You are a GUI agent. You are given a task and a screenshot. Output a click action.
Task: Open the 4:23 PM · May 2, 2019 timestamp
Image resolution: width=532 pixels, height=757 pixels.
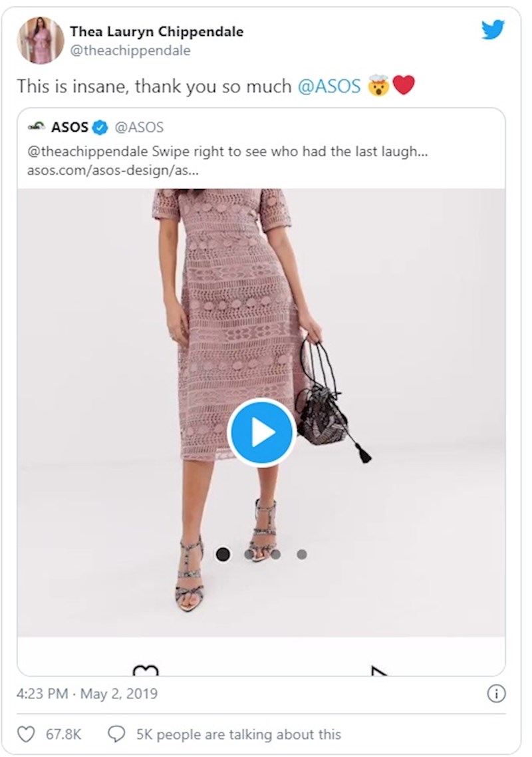87,694
